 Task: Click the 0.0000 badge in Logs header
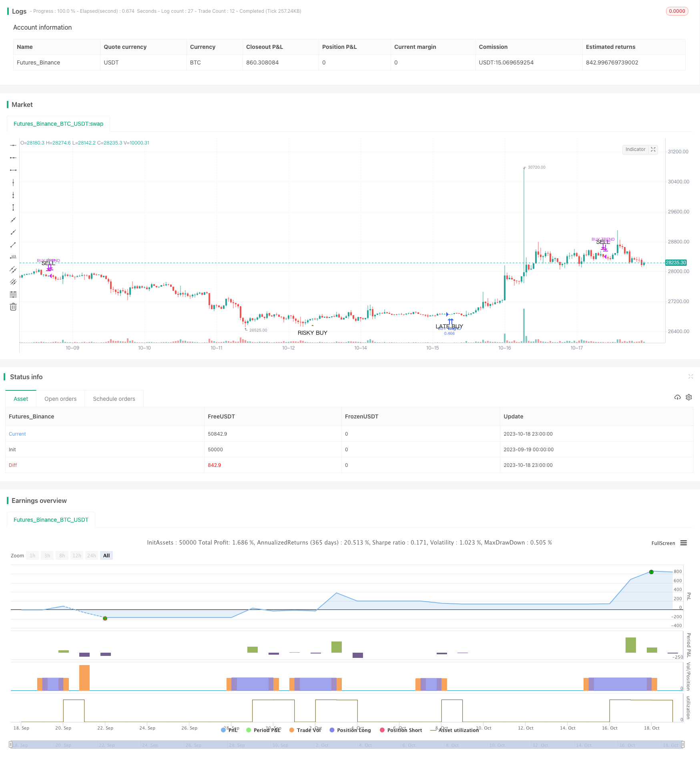click(x=677, y=11)
